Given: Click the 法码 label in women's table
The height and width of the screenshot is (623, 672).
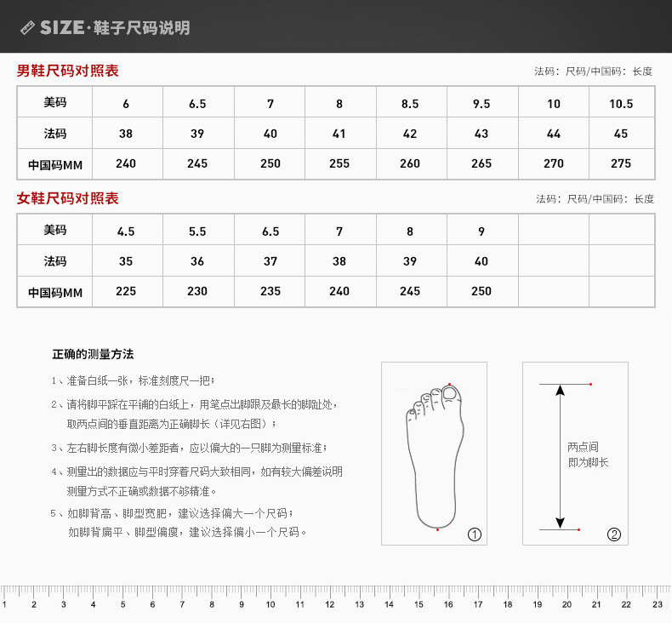Looking at the screenshot, I should (54, 260).
